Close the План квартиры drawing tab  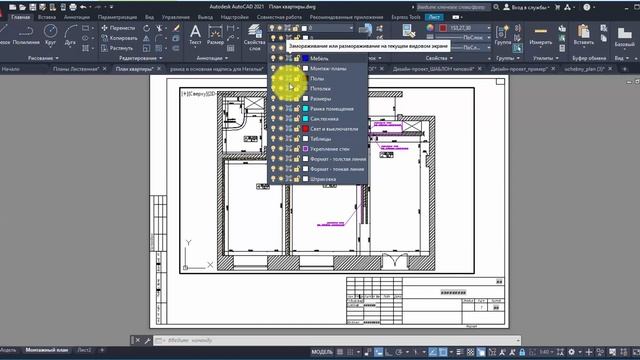click(159, 69)
